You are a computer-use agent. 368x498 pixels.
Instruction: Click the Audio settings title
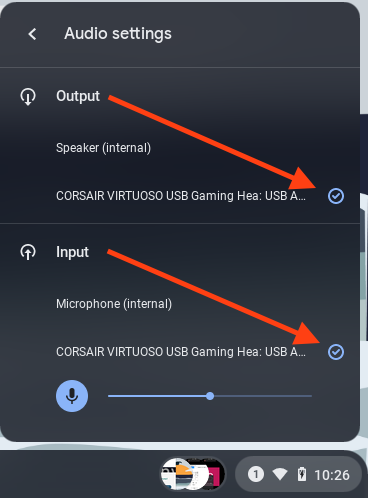click(x=118, y=34)
